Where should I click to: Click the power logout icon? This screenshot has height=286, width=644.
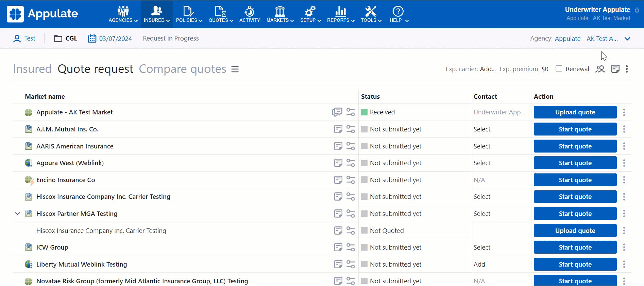pos(637,10)
